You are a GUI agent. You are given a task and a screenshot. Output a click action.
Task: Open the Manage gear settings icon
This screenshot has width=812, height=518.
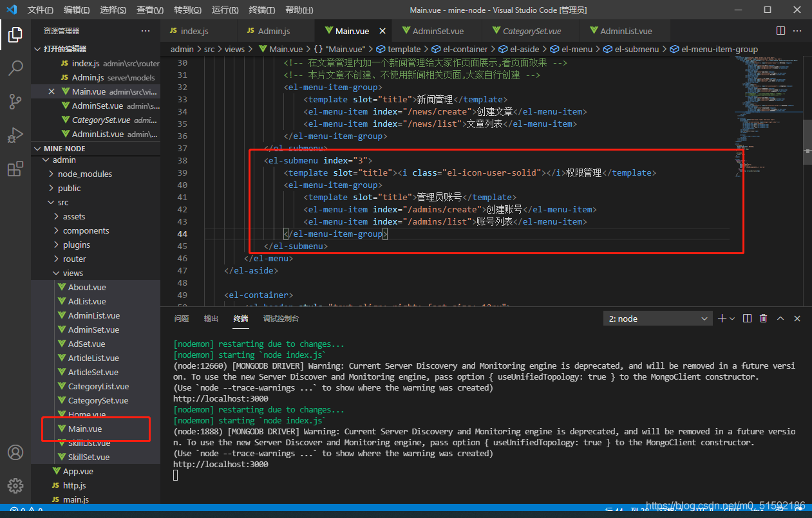(x=15, y=485)
